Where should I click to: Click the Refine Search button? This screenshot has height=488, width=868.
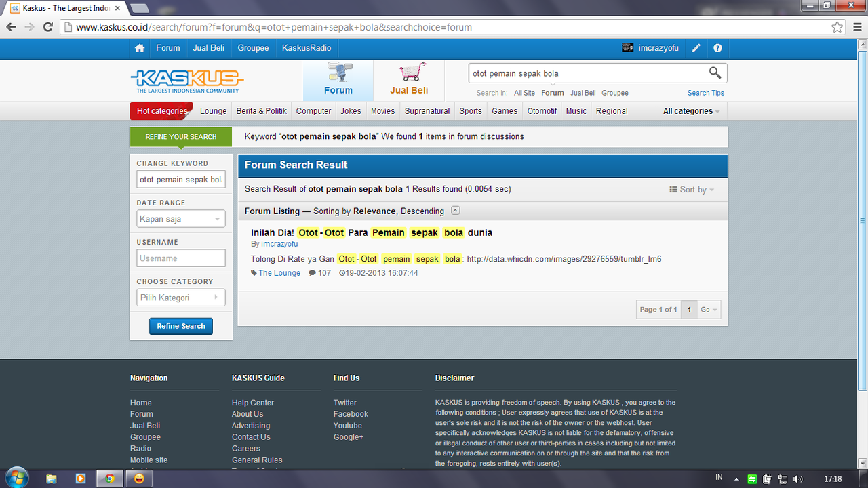coord(181,326)
